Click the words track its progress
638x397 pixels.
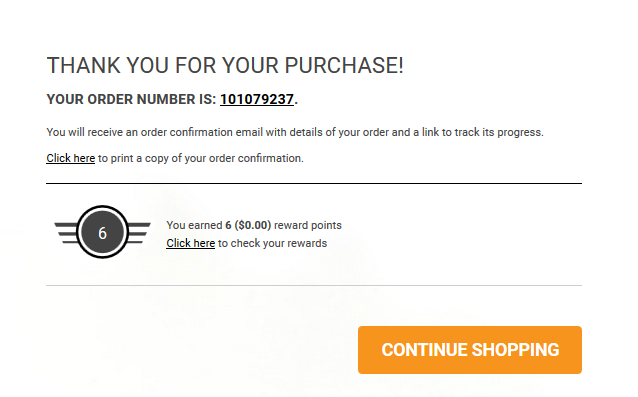click(x=499, y=133)
